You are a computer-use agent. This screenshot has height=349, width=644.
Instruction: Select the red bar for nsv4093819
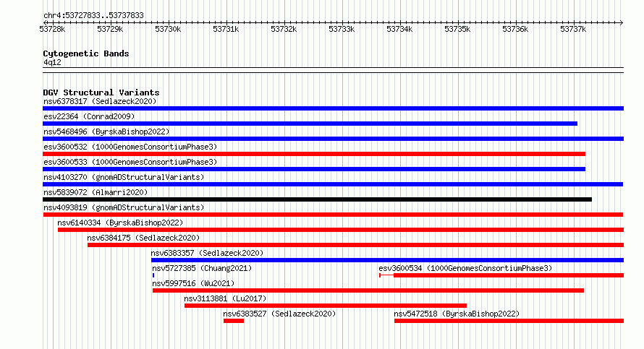coord(333,215)
